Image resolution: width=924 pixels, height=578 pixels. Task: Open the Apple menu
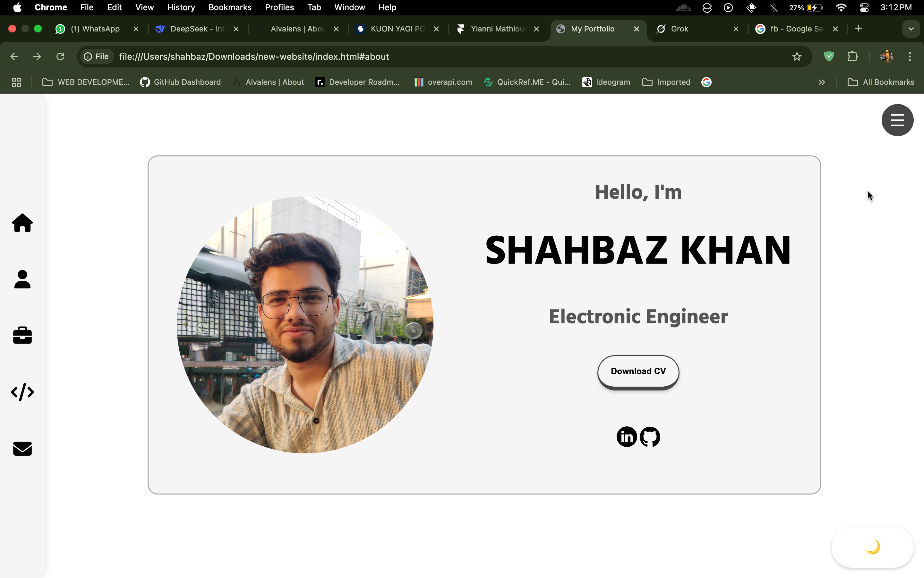[17, 7]
